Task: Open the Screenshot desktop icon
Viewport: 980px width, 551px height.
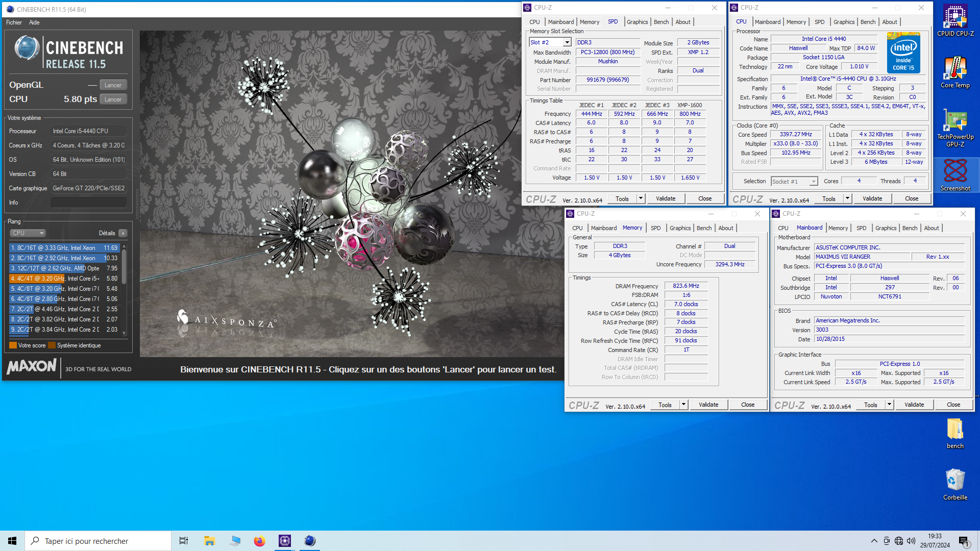Action: (x=955, y=175)
